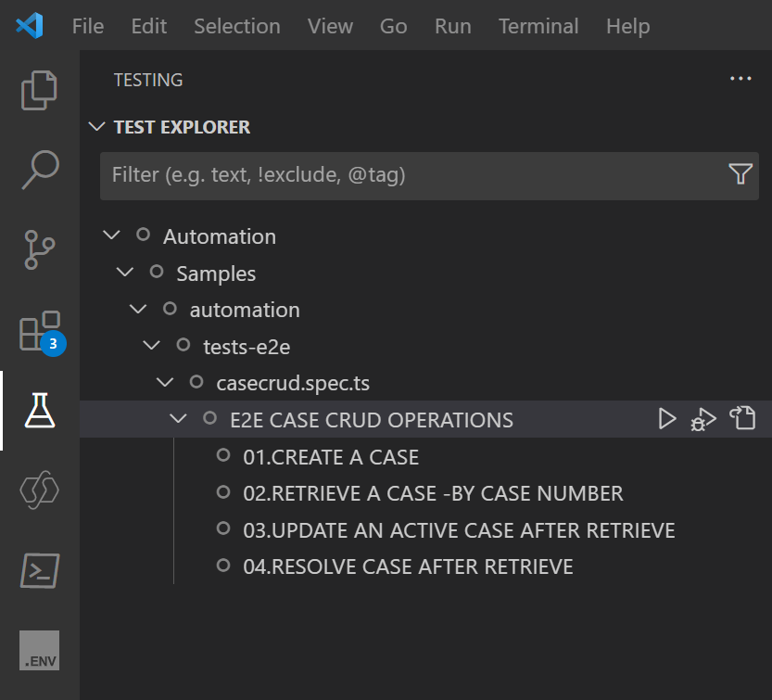The width and height of the screenshot is (772, 700).
Task: Collapse the Automation tree node
Action: click(x=112, y=235)
